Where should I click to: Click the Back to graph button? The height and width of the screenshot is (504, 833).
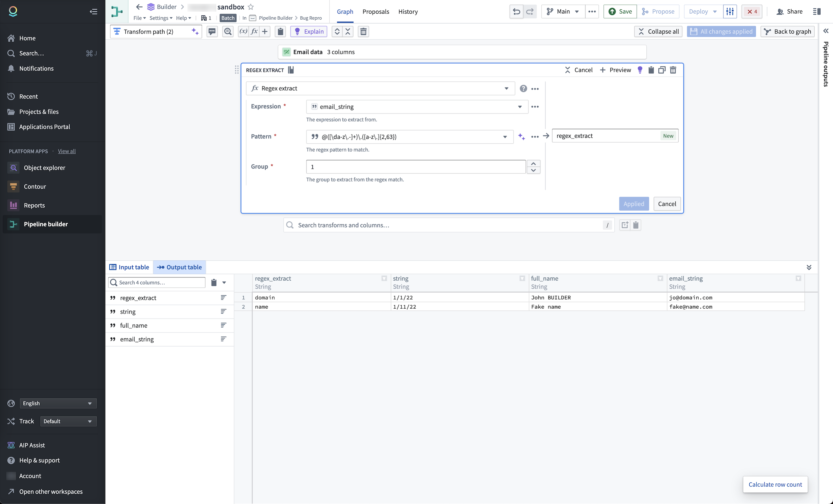pyautogui.click(x=788, y=31)
